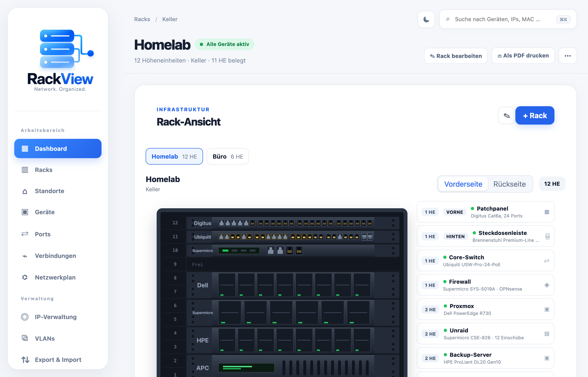Click the Export & Import arrows icon
Viewport: 588px width, 377px height.
25,360
